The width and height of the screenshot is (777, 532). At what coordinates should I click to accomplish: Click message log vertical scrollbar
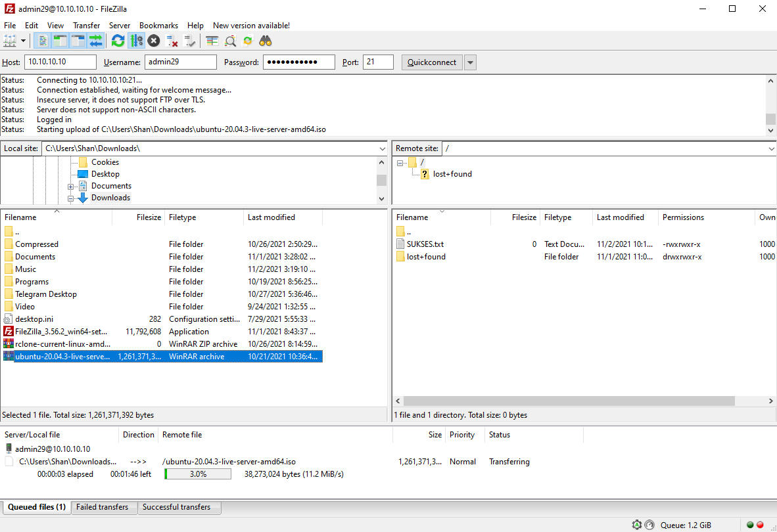point(770,119)
